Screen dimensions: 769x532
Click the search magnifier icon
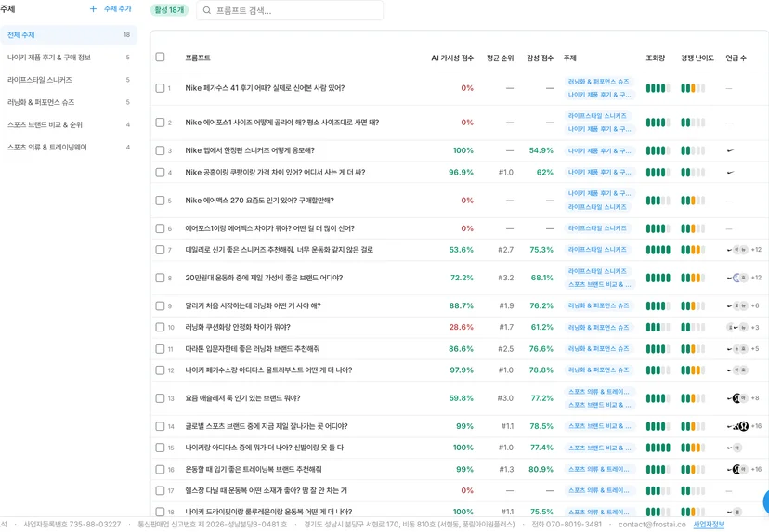(x=207, y=10)
